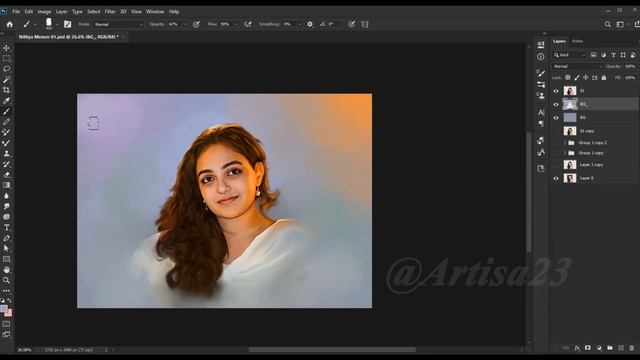Create a new layer via panel bottom icon
This screenshot has width=640, height=360.
point(621,348)
